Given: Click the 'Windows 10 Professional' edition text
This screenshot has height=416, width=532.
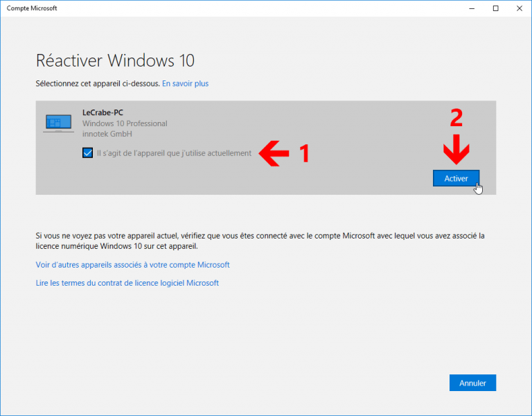Looking at the screenshot, I should click(125, 123).
